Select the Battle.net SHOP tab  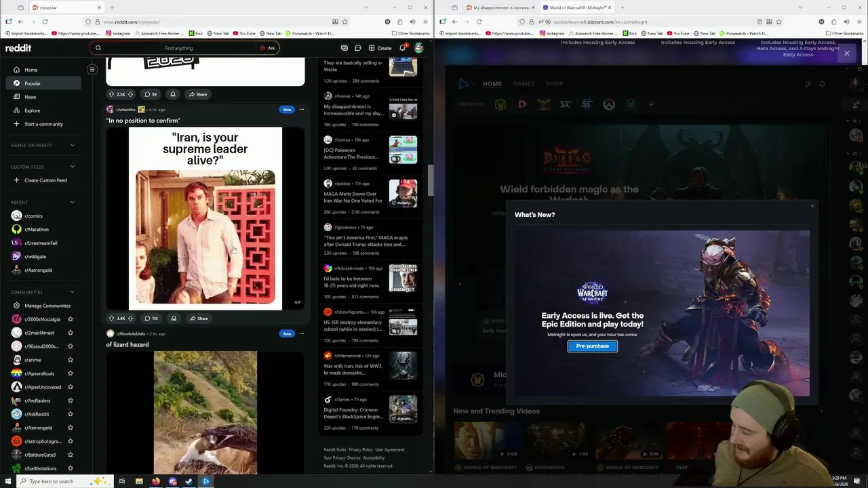(x=555, y=84)
